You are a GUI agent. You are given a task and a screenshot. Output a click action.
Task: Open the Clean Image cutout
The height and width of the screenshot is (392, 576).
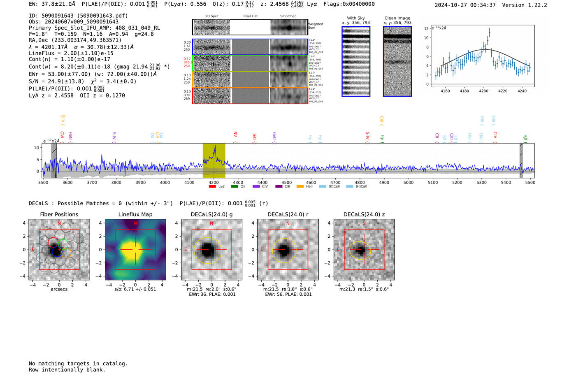pos(397,61)
